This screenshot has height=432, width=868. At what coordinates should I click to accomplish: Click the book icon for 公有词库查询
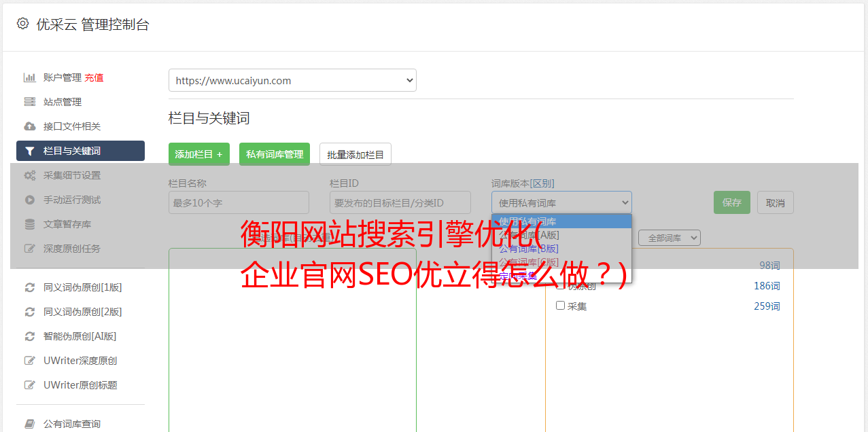(29, 424)
